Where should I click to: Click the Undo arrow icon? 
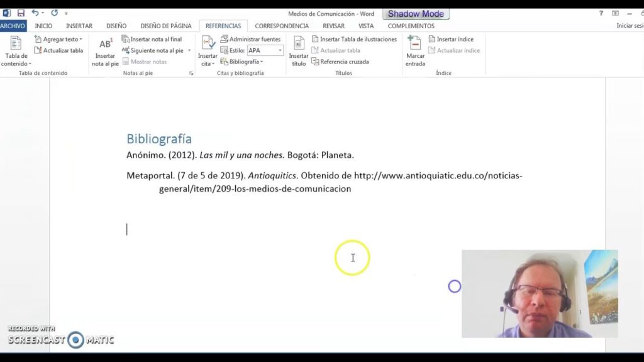(35, 13)
